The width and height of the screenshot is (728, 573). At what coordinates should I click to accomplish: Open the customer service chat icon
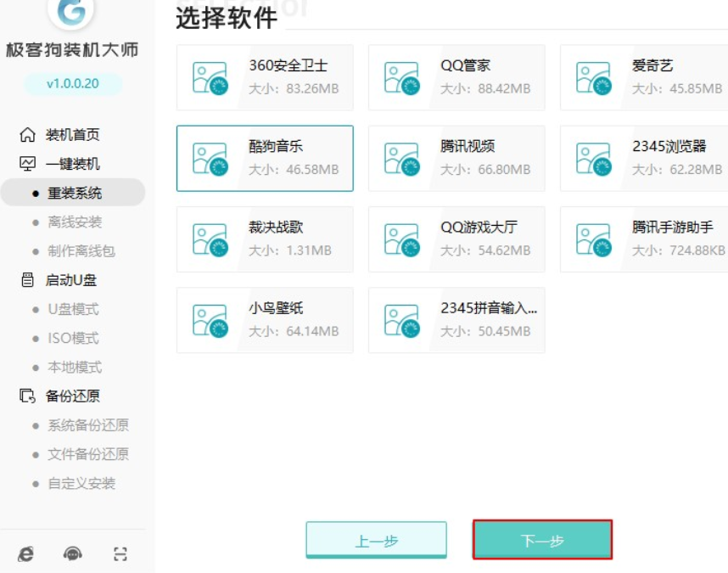click(73, 554)
